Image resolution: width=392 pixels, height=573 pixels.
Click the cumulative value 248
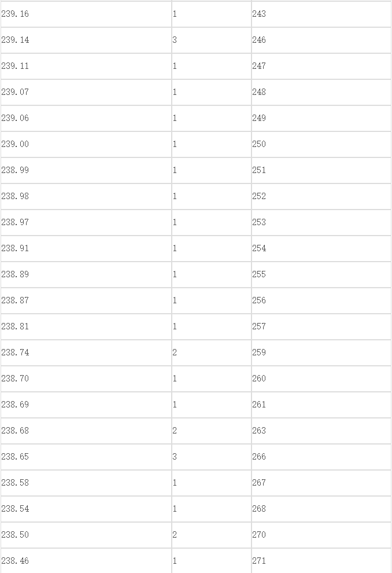321,92
